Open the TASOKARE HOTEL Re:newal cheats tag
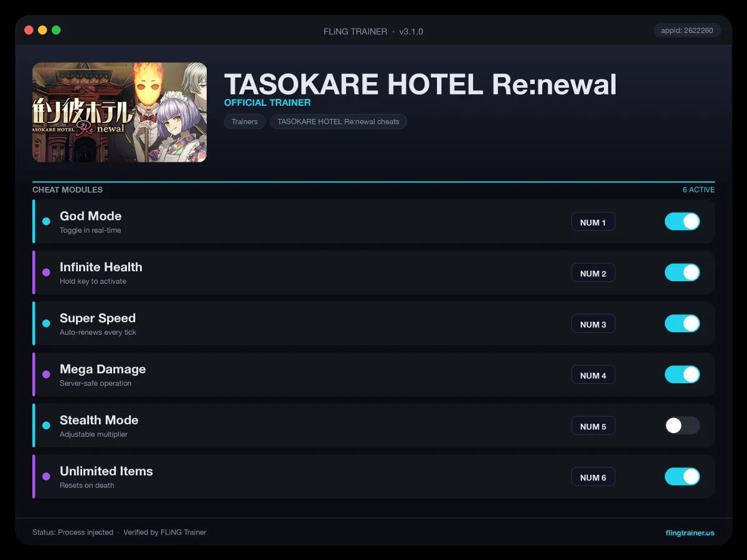Image resolution: width=747 pixels, height=560 pixels. pyautogui.click(x=339, y=121)
